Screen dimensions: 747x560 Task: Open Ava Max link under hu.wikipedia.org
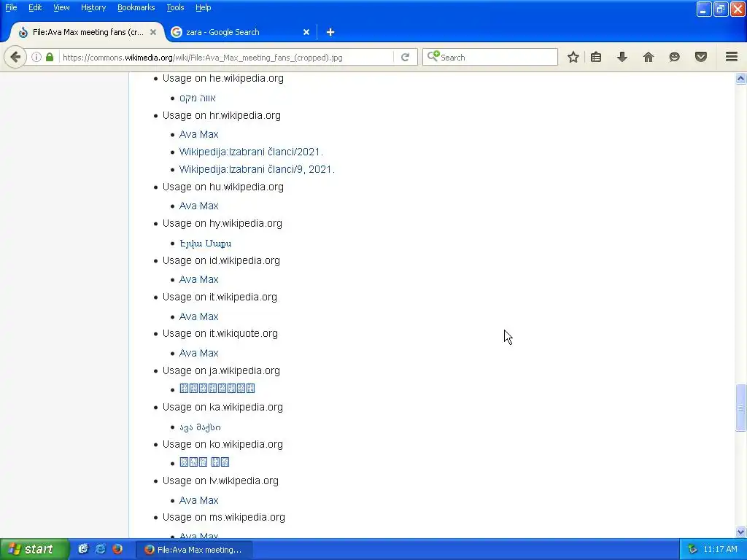click(x=198, y=206)
